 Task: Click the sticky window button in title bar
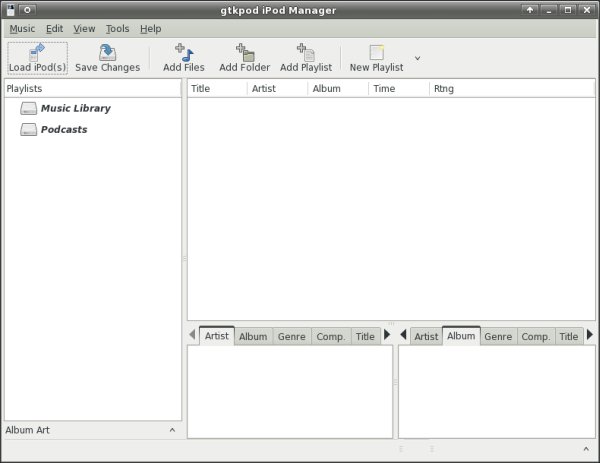(x=27, y=10)
